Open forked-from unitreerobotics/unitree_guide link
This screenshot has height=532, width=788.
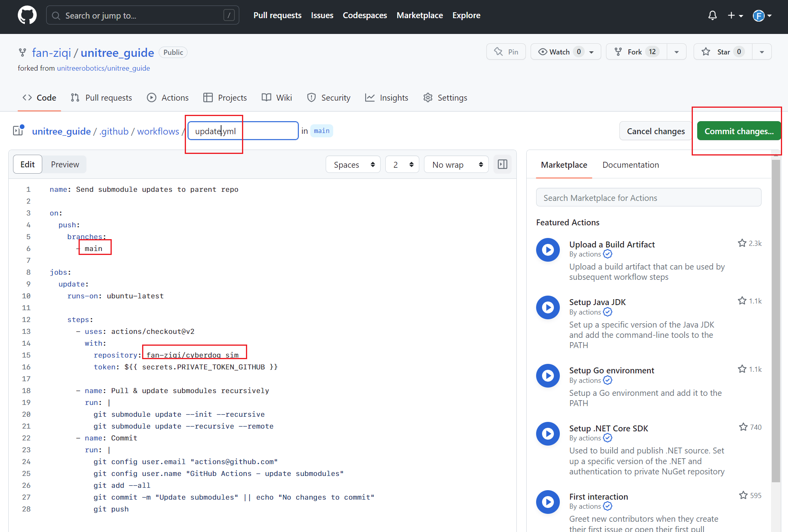tap(103, 68)
